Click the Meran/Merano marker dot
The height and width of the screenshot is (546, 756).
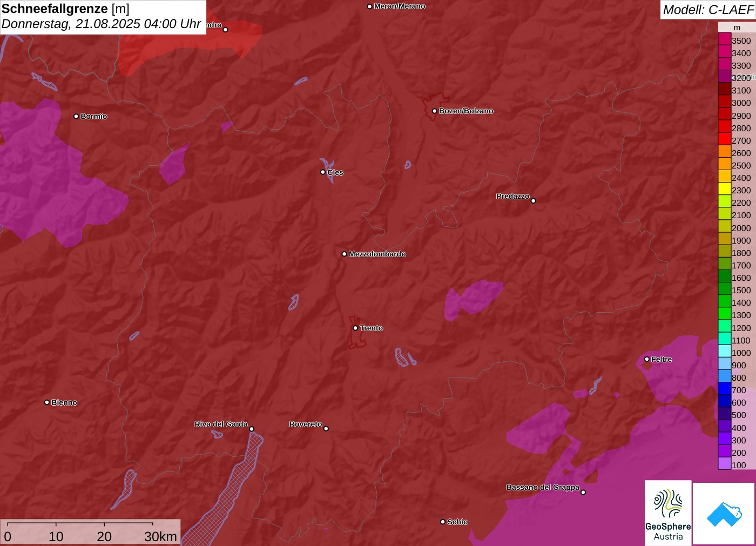pos(369,6)
